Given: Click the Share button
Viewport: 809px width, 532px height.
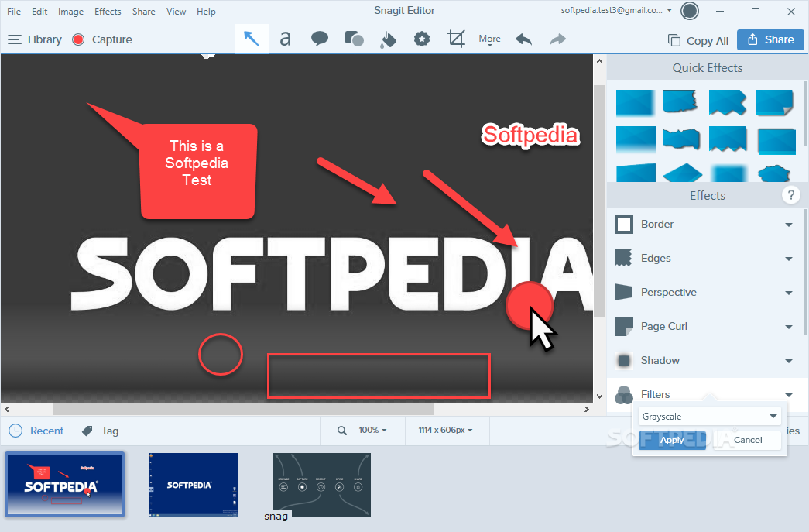Looking at the screenshot, I should tap(770, 39).
